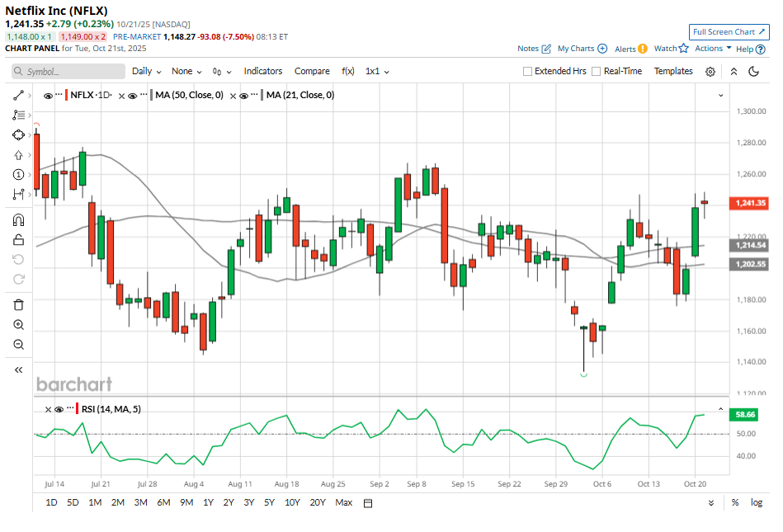The height and width of the screenshot is (532, 783).
Task: Open the calendar date range picker icon
Action: [x=368, y=503]
